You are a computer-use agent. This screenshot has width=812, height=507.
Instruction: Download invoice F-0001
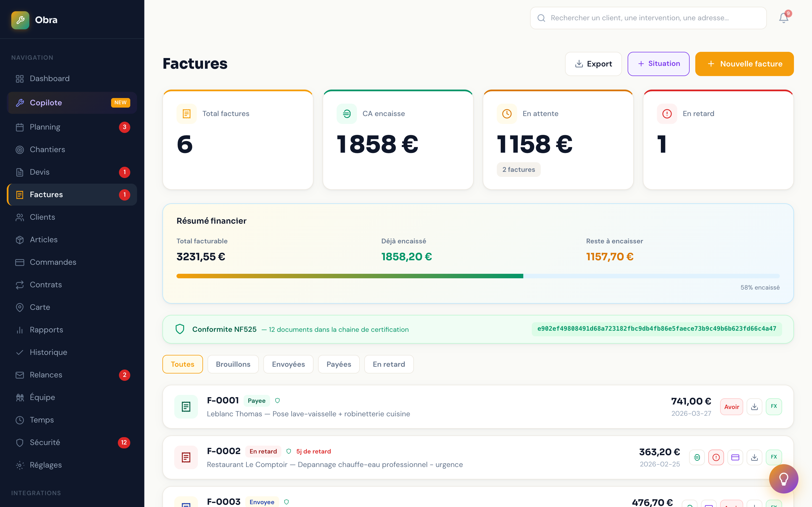point(754,406)
